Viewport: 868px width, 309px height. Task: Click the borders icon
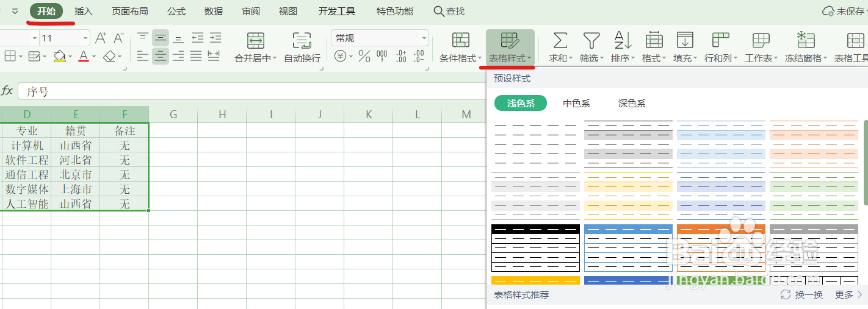coord(10,57)
